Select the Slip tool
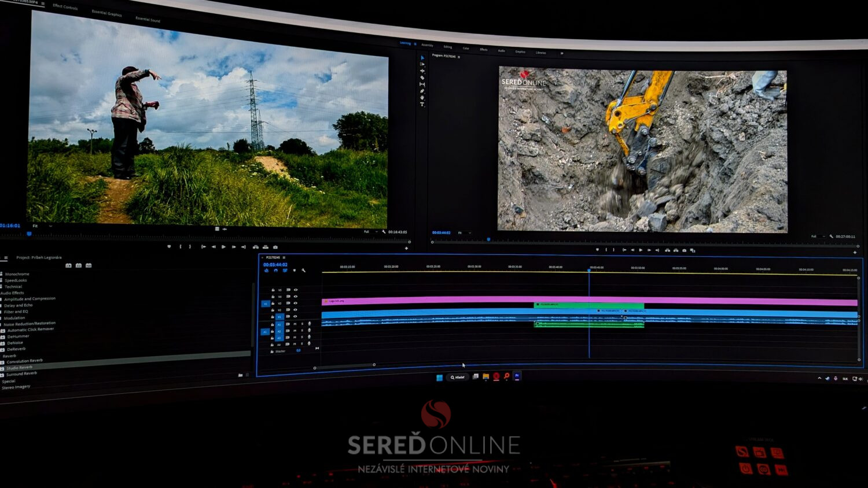The width and height of the screenshot is (868, 488). [x=422, y=84]
